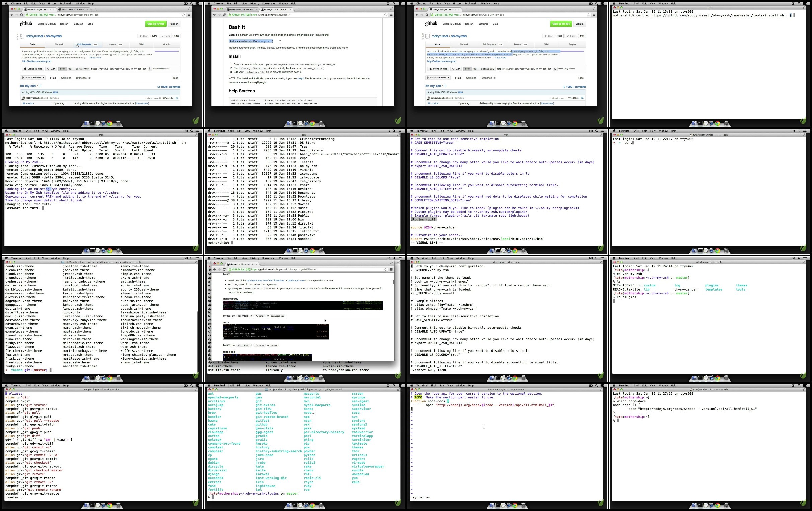812x511 pixels.
Task: Toggle Git Read-Only on the page with highlighted description
Action: (487, 69)
